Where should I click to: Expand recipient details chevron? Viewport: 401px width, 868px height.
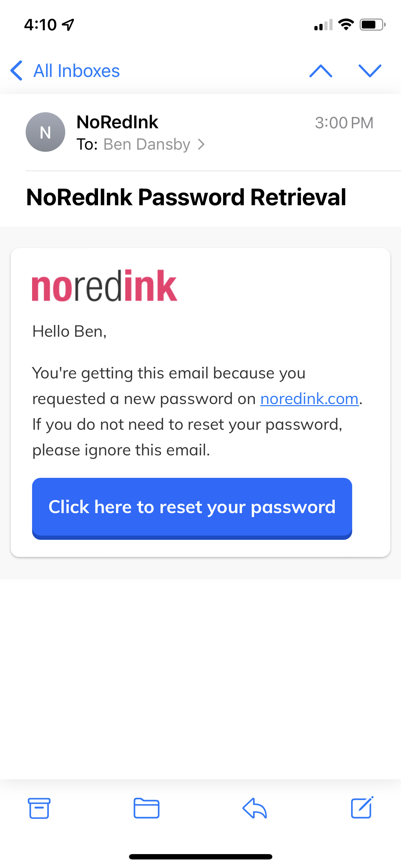(201, 145)
